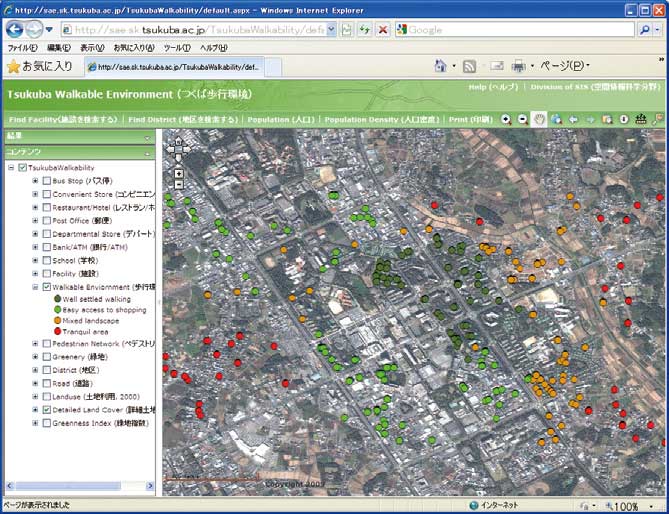This screenshot has height=514, width=669.
Task: Open the address bar URL dropdown
Action: coord(332,29)
